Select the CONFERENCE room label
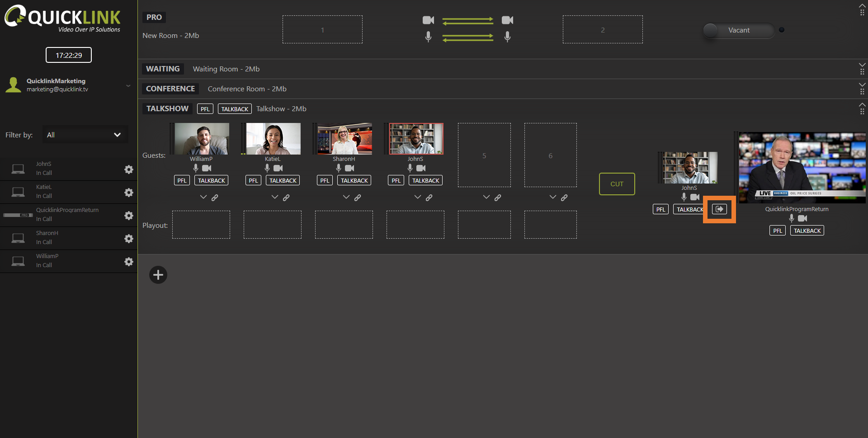 [x=170, y=89]
